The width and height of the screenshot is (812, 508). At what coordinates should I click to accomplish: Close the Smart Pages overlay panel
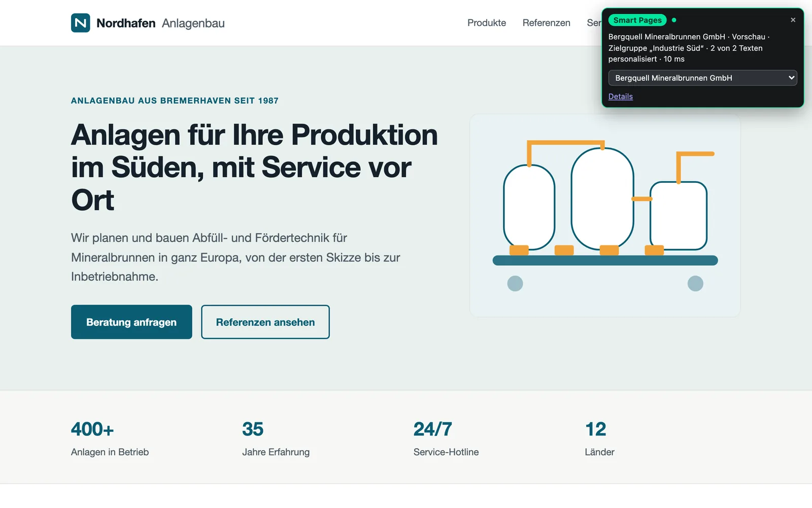pyautogui.click(x=793, y=20)
